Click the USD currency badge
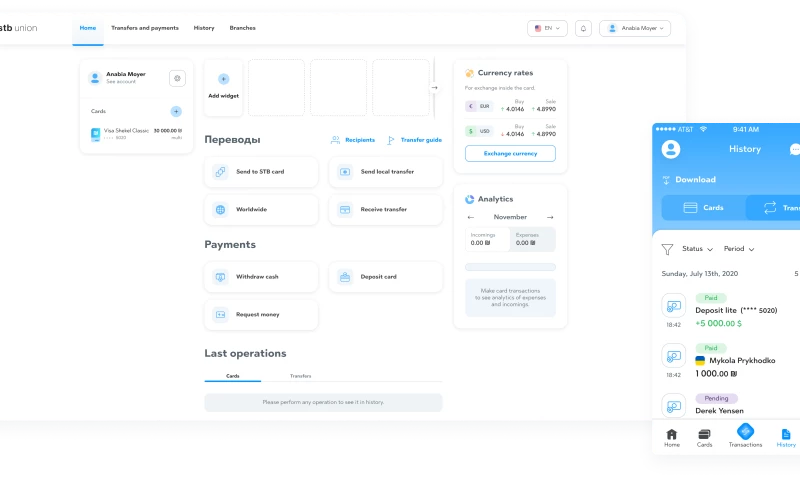Screen dimensions: 800x480 click(479, 131)
